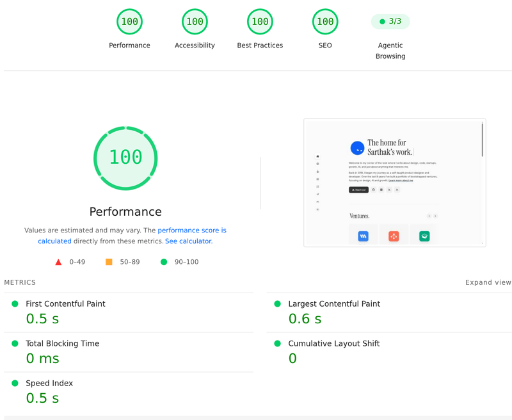Open the 'See calculator.' link
This screenshot has width=512, height=420.
click(189, 241)
